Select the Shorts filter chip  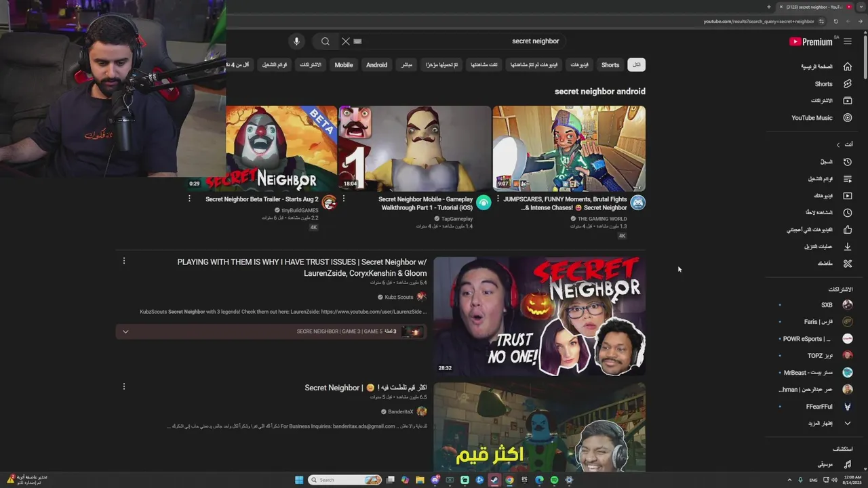tap(610, 65)
